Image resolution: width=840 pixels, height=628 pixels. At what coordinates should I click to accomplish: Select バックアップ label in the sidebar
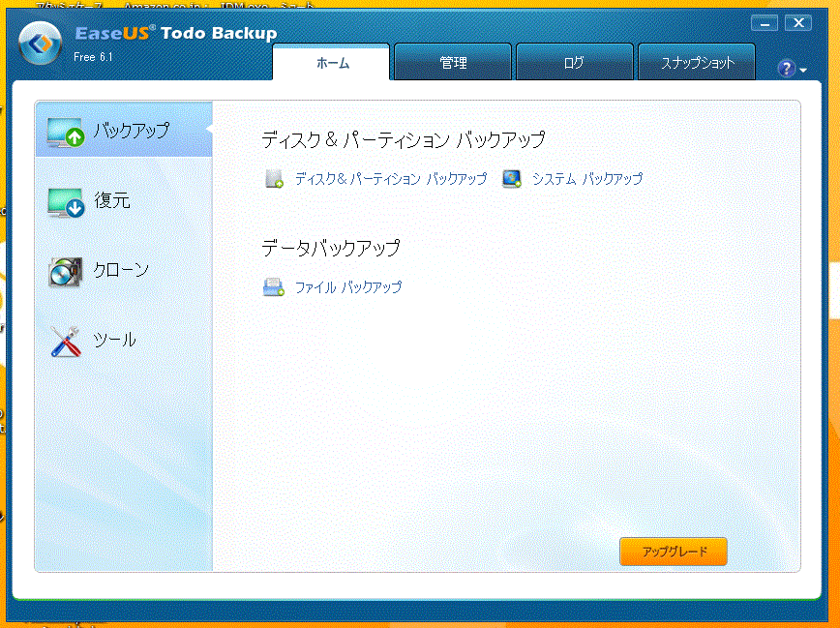click(132, 131)
